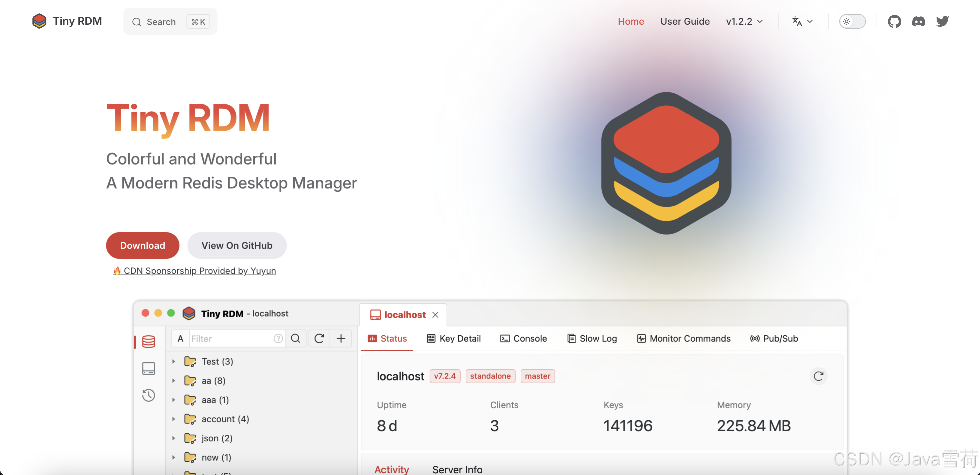Screen dimensions: 980x475
Task: Select the server connections icon in sidebar
Action: pos(149,368)
